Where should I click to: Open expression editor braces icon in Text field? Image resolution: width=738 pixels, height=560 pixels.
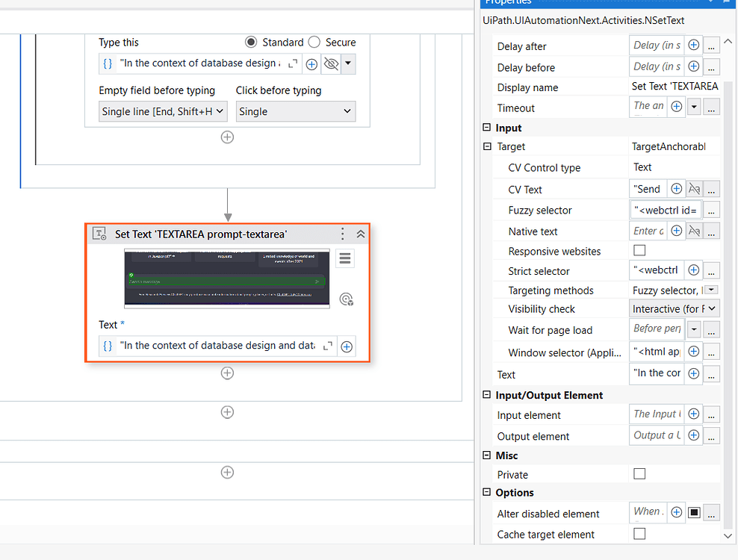[107, 346]
